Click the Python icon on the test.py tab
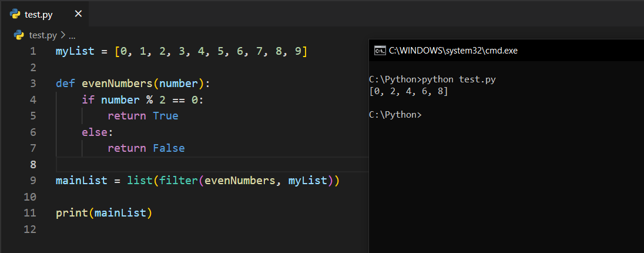644x253 pixels. [x=15, y=14]
